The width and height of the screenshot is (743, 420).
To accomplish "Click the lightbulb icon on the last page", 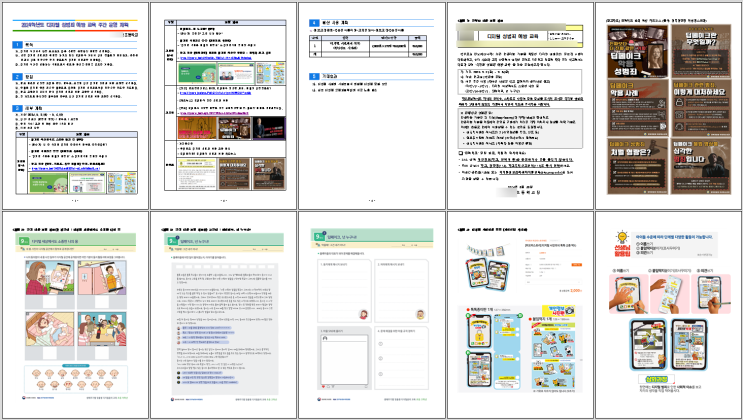I will (622, 237).
